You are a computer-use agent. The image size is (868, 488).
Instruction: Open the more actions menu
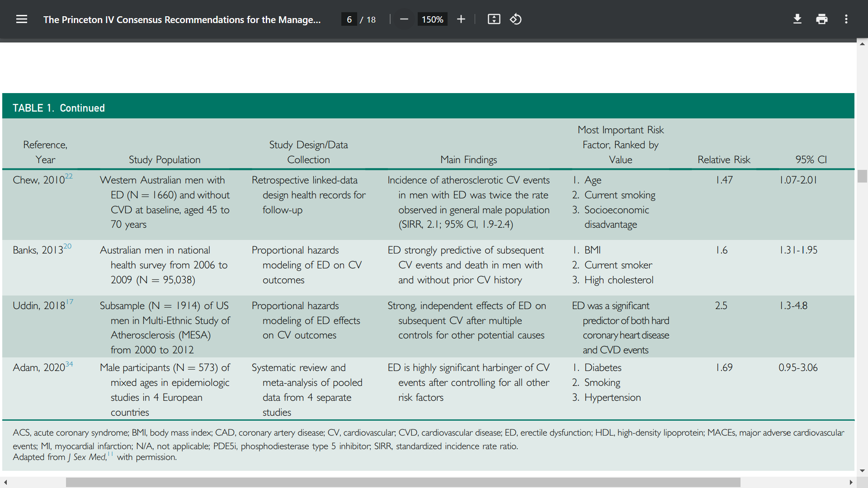click(846, 19)
